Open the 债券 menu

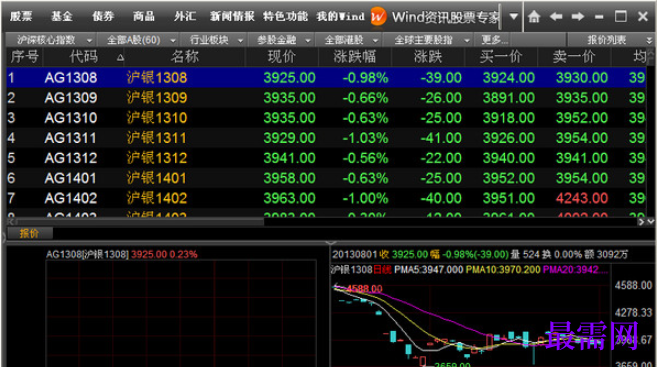click(103, 16)
